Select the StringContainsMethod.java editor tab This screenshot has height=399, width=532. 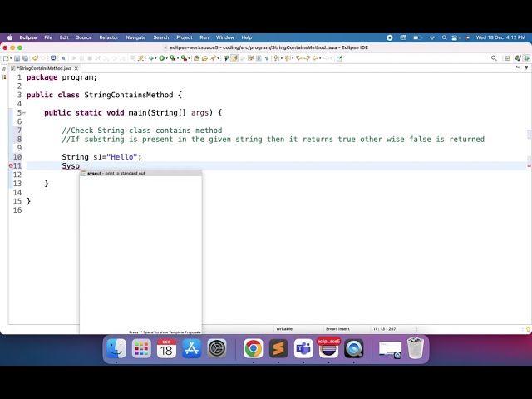point(44,68)
